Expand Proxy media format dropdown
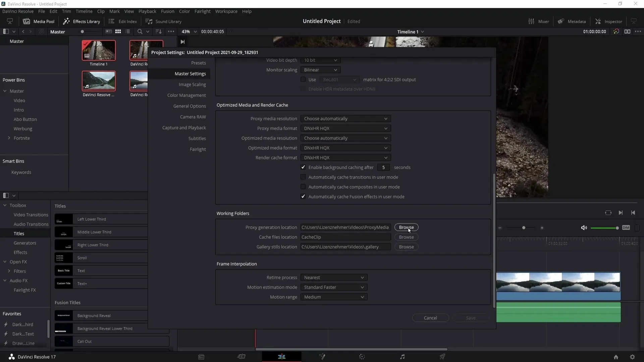The height and width of the screenshot is (362, 644). tap(345, 128)
